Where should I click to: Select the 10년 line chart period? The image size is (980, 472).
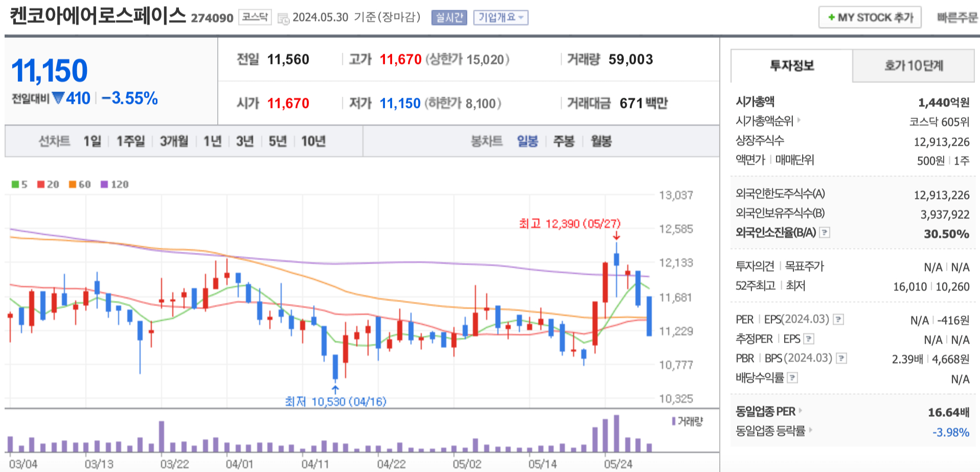tap(313, 141)
